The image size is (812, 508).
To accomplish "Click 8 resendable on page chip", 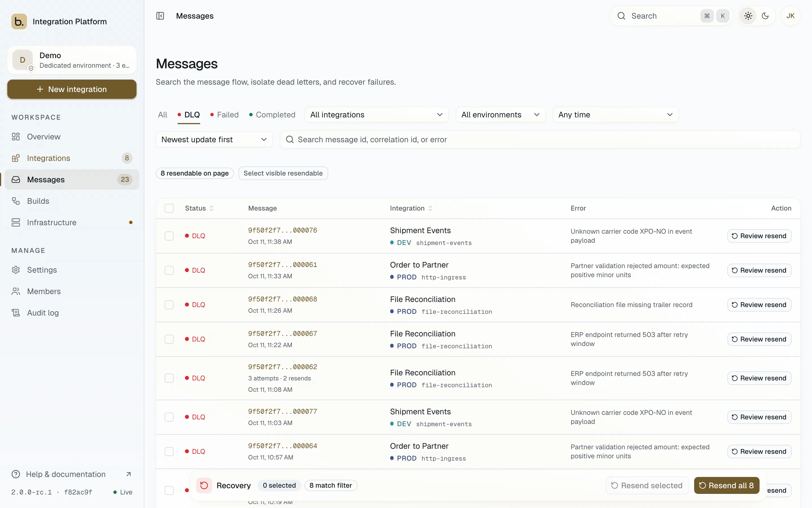I will [195, 173].
